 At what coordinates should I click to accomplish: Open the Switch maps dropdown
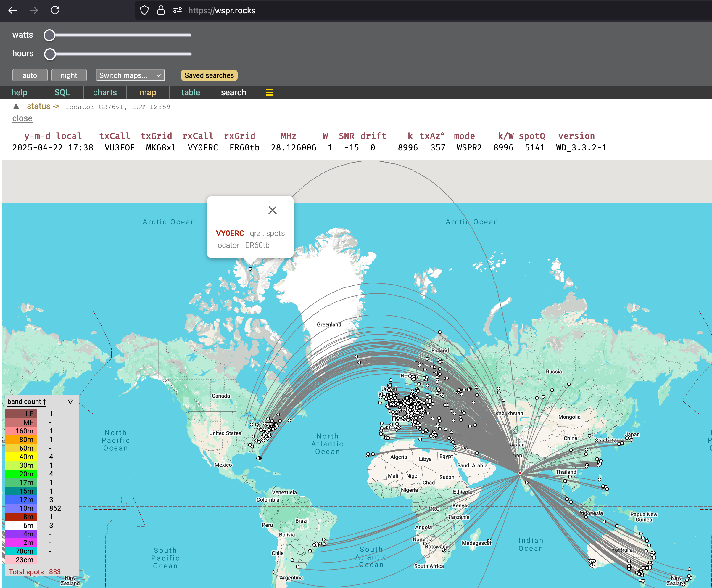click(130, 75)
